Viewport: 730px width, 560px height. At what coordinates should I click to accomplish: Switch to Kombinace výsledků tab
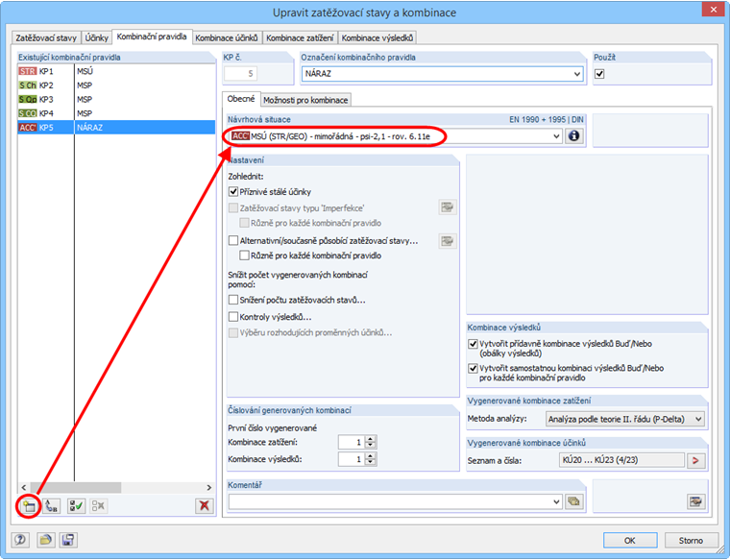[x=377, y=38]
